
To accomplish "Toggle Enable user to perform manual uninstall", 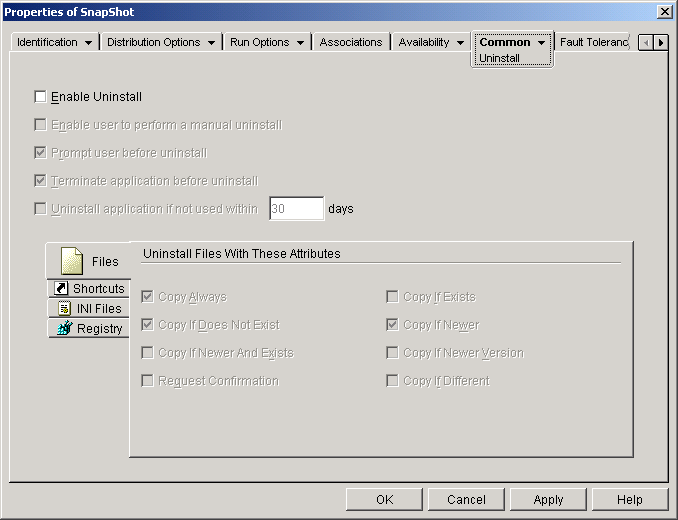I will tap(40, 124).
